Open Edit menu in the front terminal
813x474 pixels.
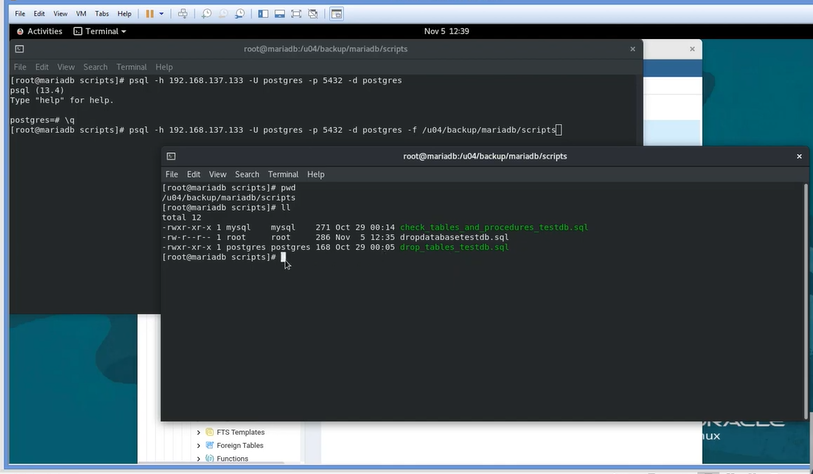click(193, 174)
